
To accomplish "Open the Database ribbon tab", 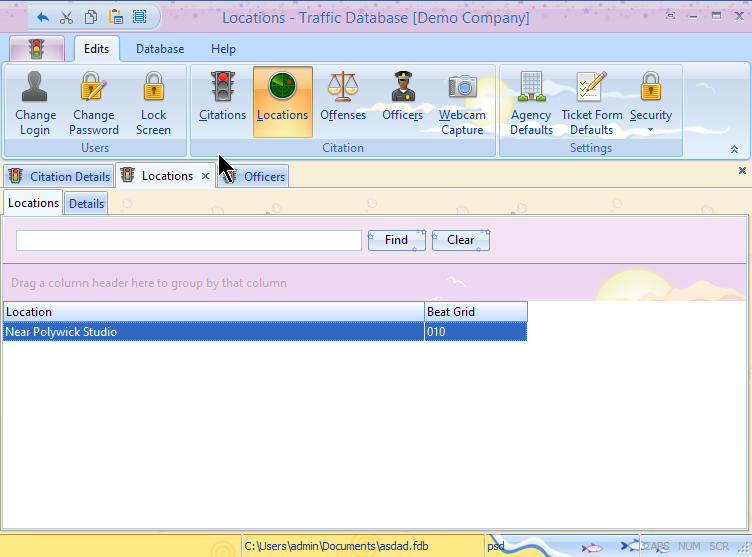I will point(160,49).
